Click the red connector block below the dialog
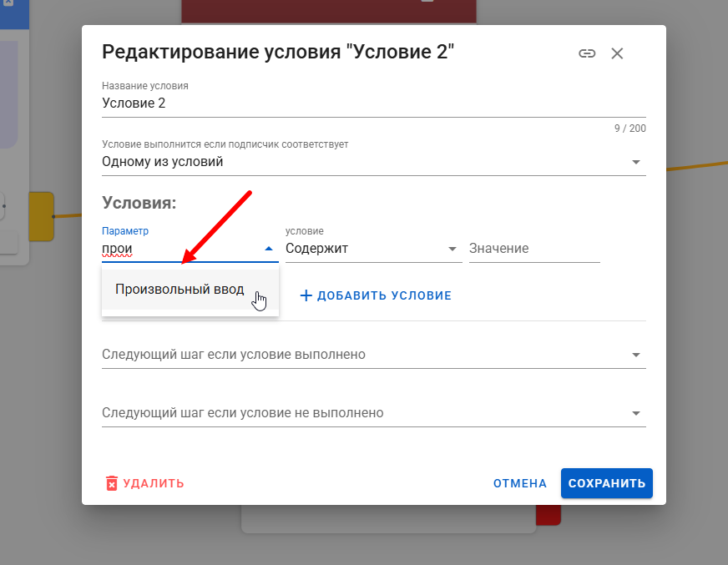The height and width of the screenshot is (565, 728). point(548,516)
